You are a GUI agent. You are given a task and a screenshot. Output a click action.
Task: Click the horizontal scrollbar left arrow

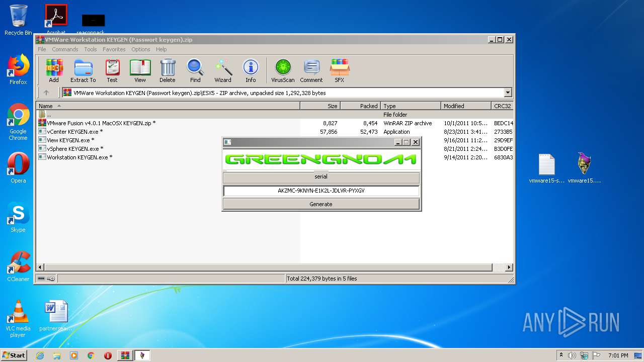(x=41, y=267)
